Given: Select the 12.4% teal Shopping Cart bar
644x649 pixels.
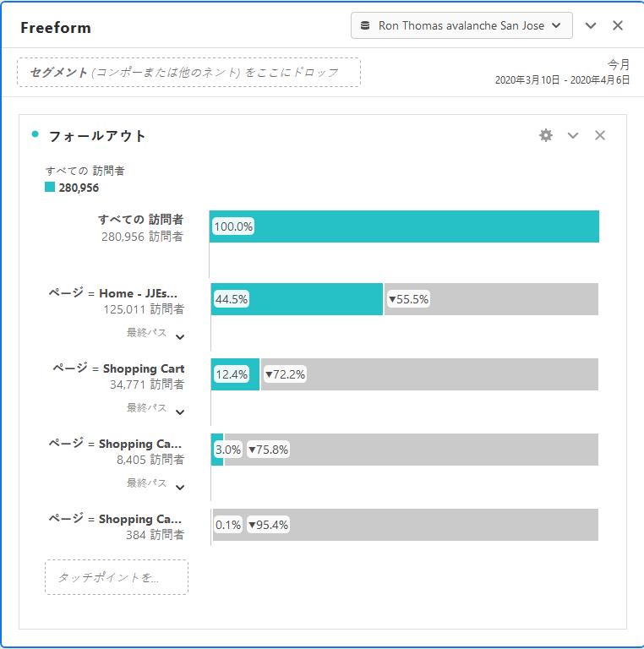Looking at the screenshot, I should 235,374.
